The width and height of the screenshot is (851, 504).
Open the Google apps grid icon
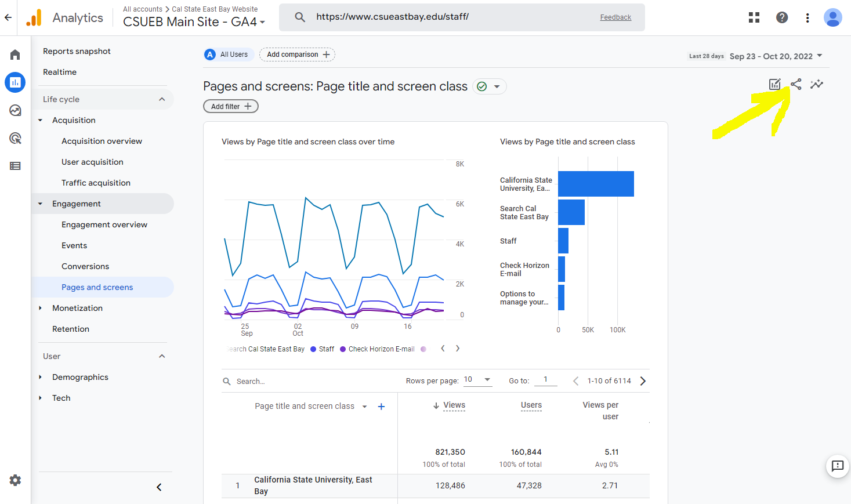[x=754, y=17]
